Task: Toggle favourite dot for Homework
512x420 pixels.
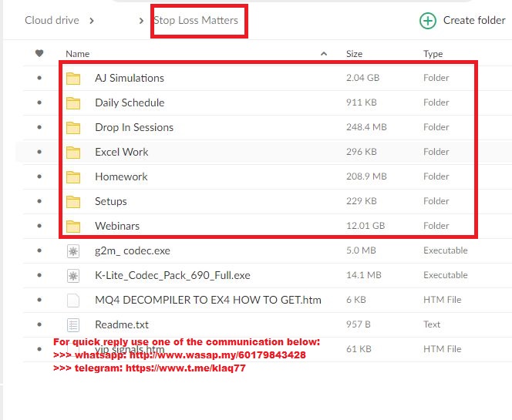Action: 39,176
